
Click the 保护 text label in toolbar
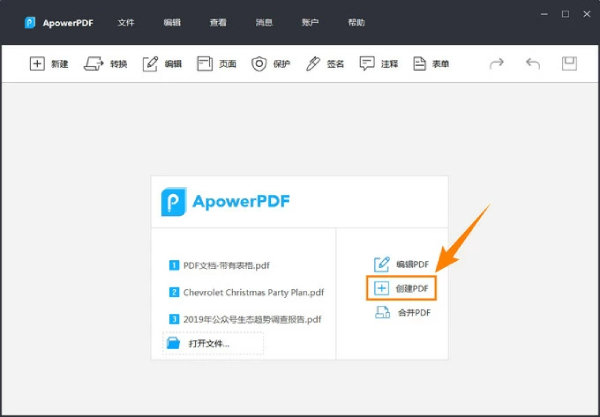(x=281, y=64)
